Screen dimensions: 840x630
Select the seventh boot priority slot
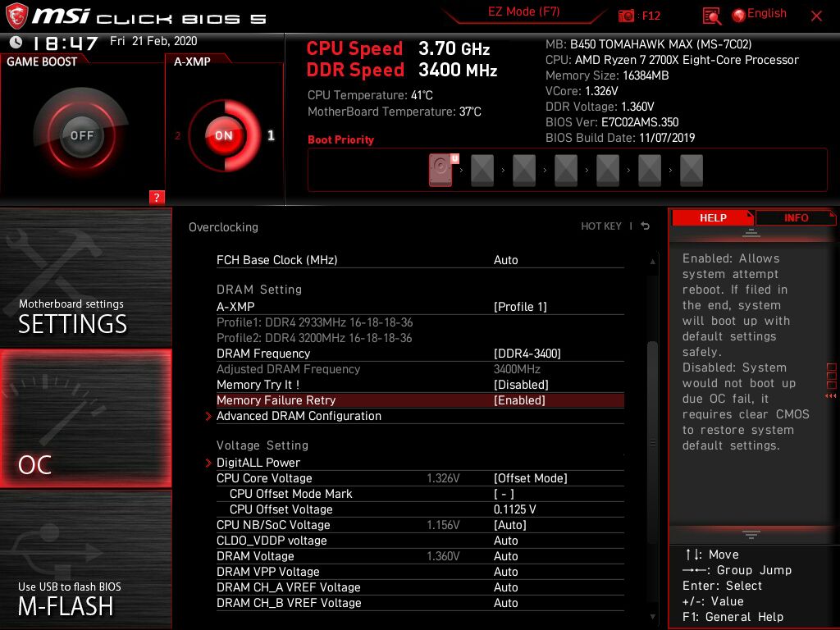pos(691,171)
